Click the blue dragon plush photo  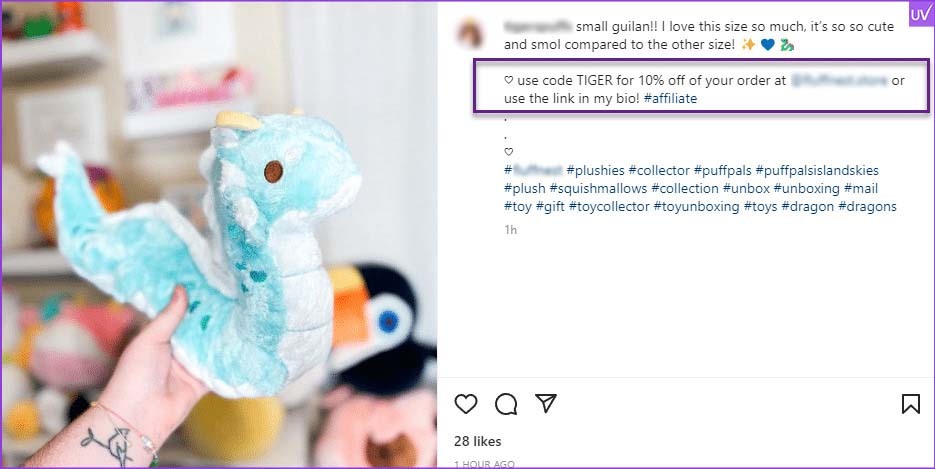click(x=219, y=235)
